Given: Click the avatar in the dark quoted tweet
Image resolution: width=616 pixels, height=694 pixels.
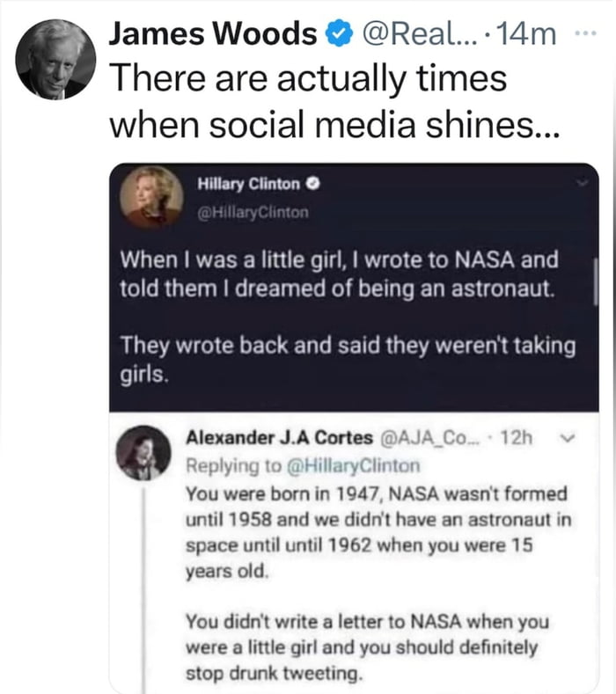Looking at the screenshot, I should (158, 196).
